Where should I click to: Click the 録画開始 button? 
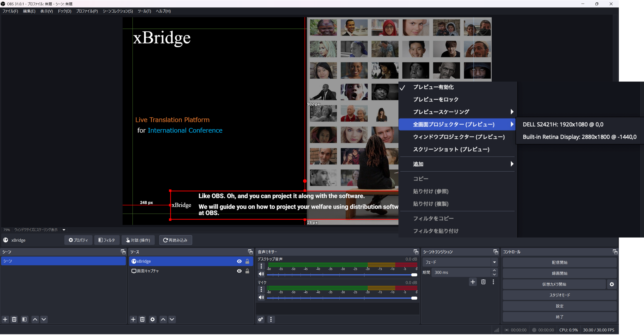coord(559,273)
